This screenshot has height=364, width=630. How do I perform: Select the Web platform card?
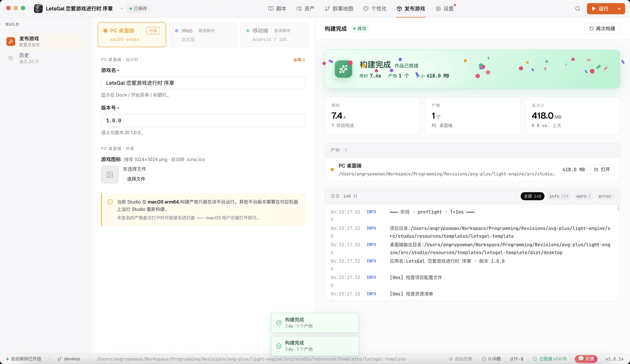203,35
